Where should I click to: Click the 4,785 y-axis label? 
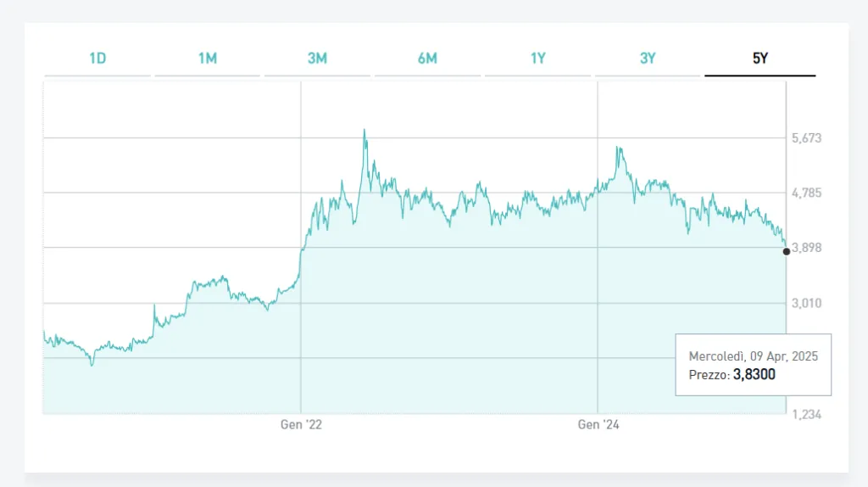806,193
